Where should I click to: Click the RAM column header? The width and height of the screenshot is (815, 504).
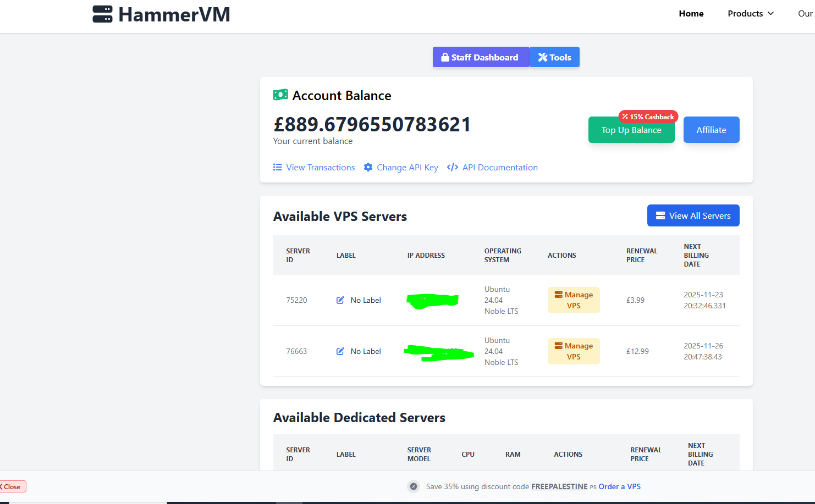[x=513, y=455]
